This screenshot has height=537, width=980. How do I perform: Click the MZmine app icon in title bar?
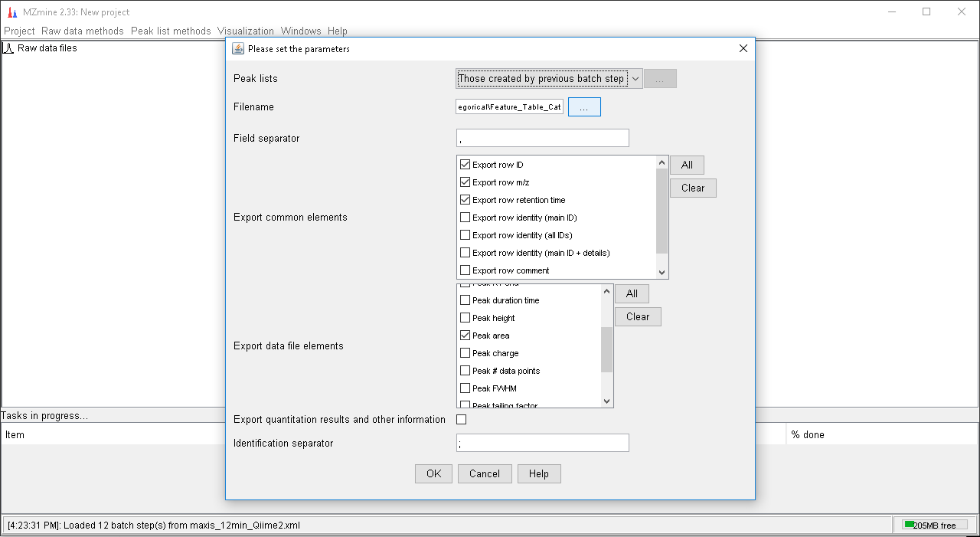[x=11, y=12]
